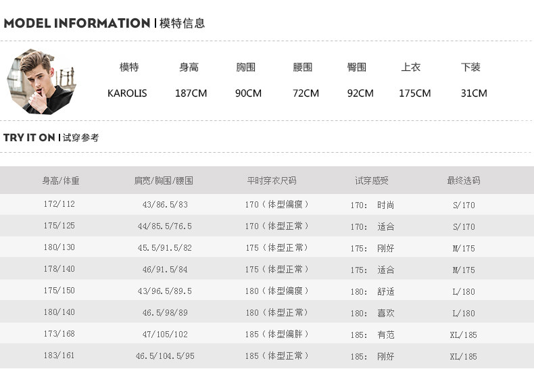Click the 185（体型偏胖）usual size cell
The image size is (534, 392).
[x=276, y=334]
